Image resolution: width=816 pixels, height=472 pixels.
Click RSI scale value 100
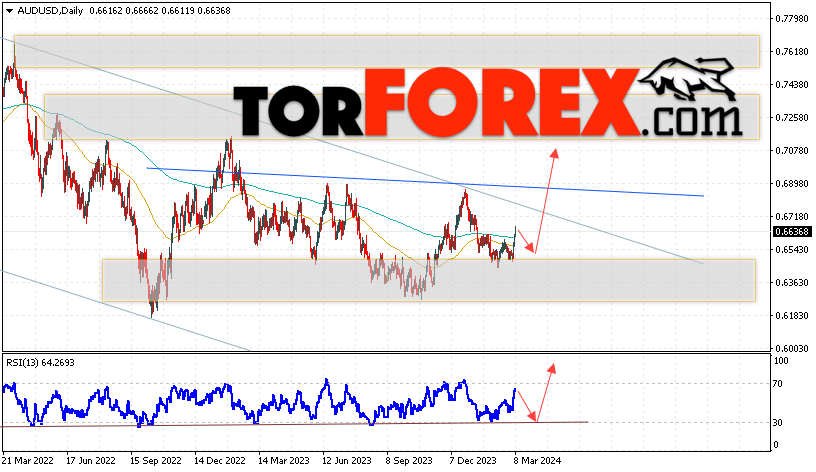pos(781,361)
